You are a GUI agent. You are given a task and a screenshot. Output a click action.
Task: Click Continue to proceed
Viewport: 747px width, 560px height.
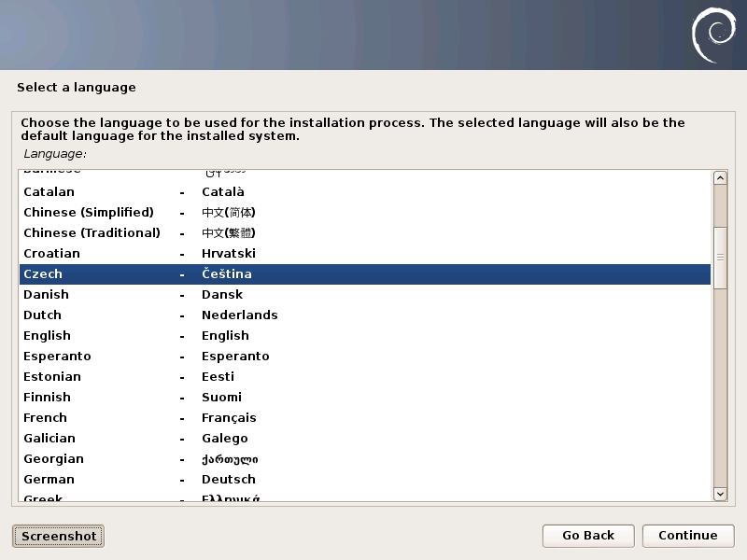click(x=688, y=536)
